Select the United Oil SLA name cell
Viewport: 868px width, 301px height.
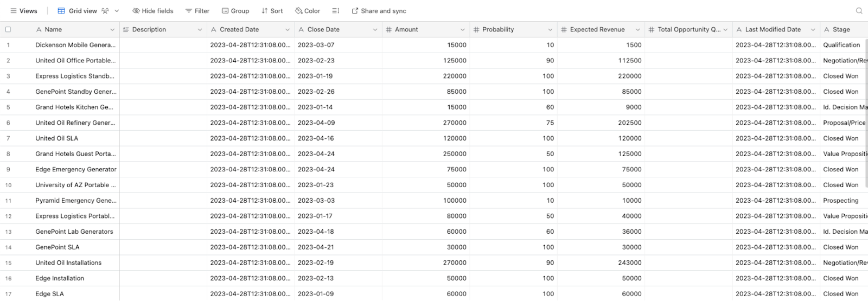75,138
